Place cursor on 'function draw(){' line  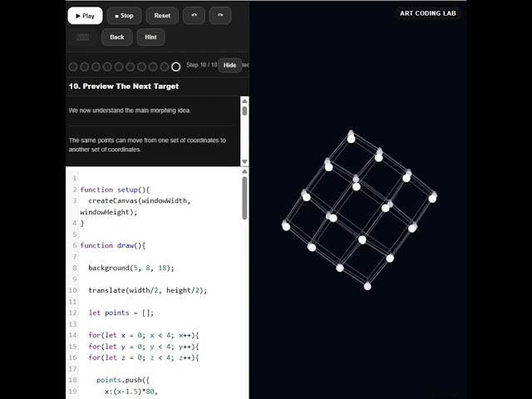click(x=113, y=245)
